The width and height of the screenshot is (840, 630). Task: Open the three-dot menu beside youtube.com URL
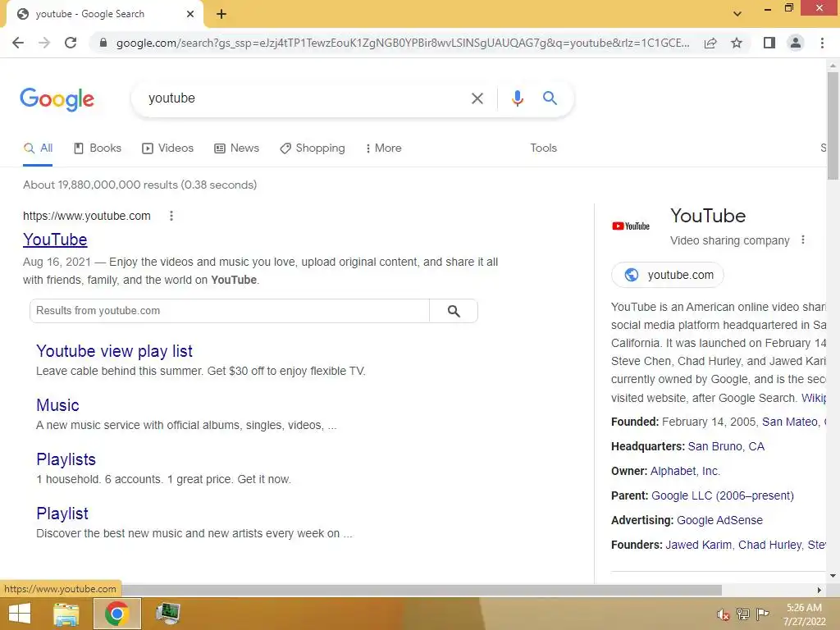coord(171,216)
